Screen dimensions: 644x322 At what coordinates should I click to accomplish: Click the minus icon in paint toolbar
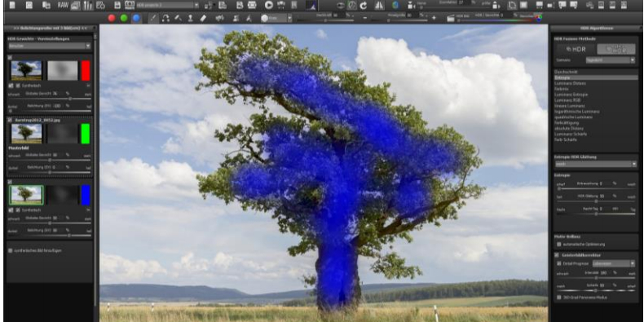[x=364, y=18]
